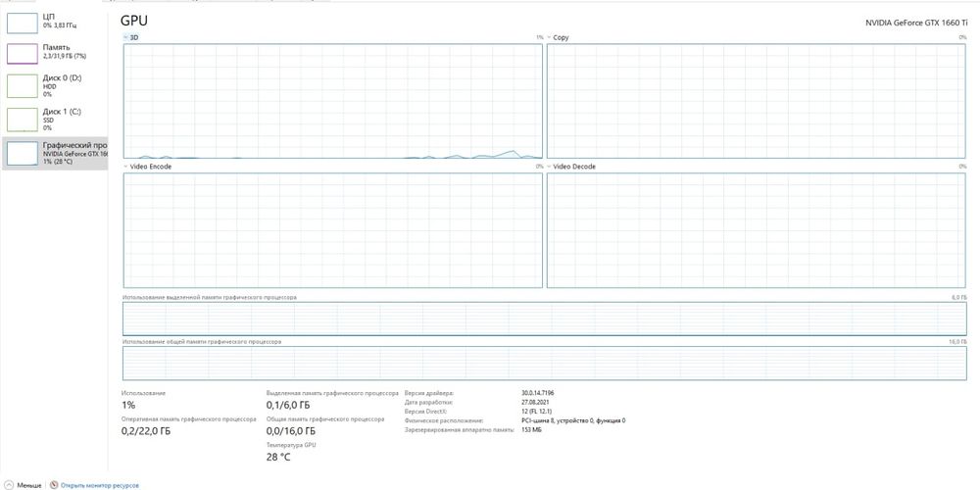Click the dedicated GPU memory usage graph
The height and width of the screenshot is (490, 980).
(544, 318)
